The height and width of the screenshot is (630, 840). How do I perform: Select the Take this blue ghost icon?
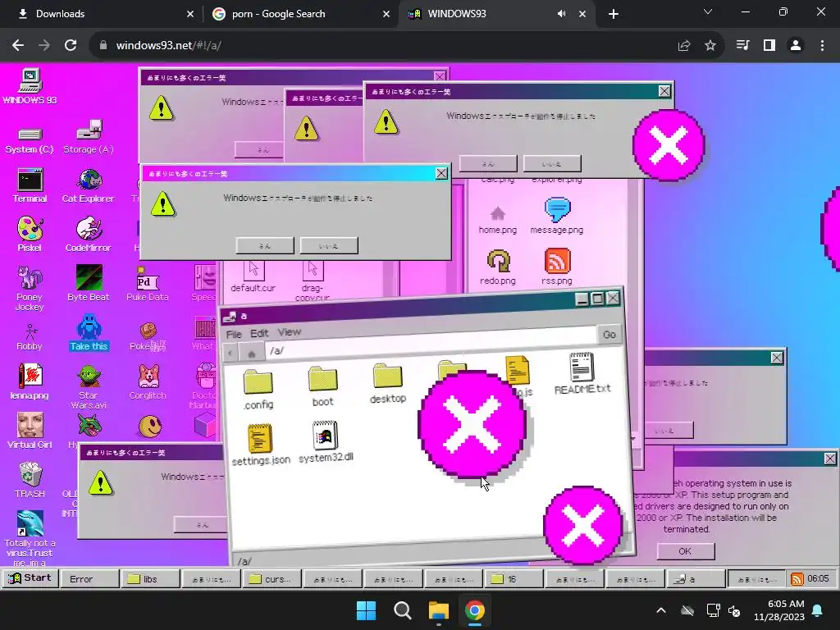89,332
